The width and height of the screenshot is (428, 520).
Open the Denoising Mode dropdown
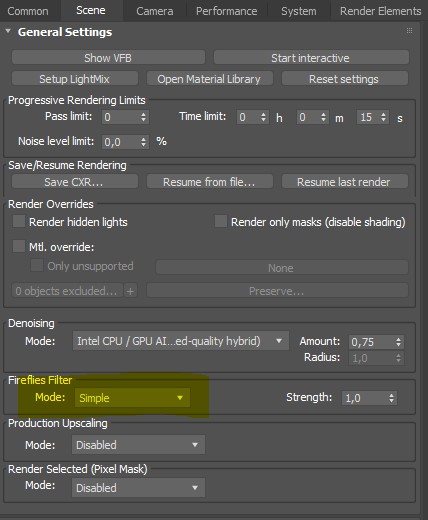[x=181, y=341]
